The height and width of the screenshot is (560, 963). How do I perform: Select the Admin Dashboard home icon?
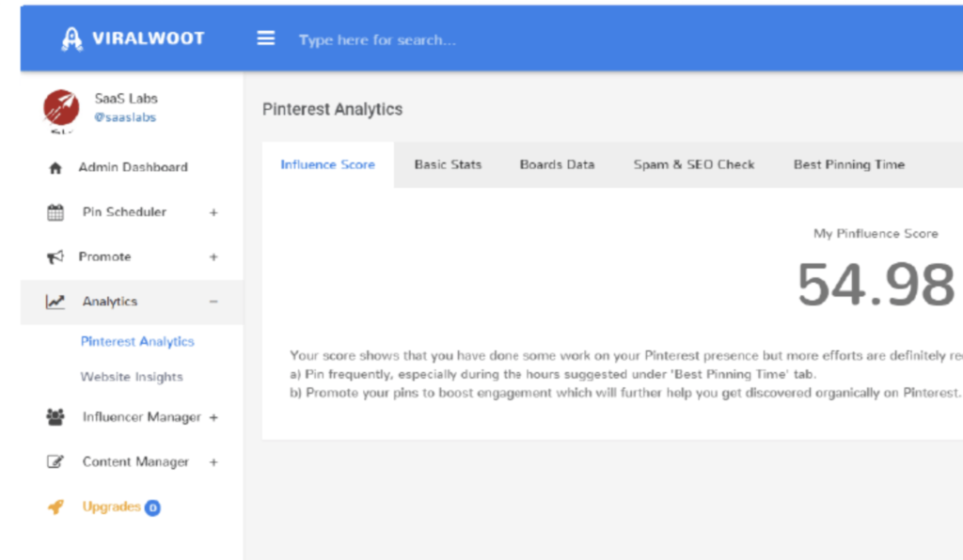[x=54, y=166]
